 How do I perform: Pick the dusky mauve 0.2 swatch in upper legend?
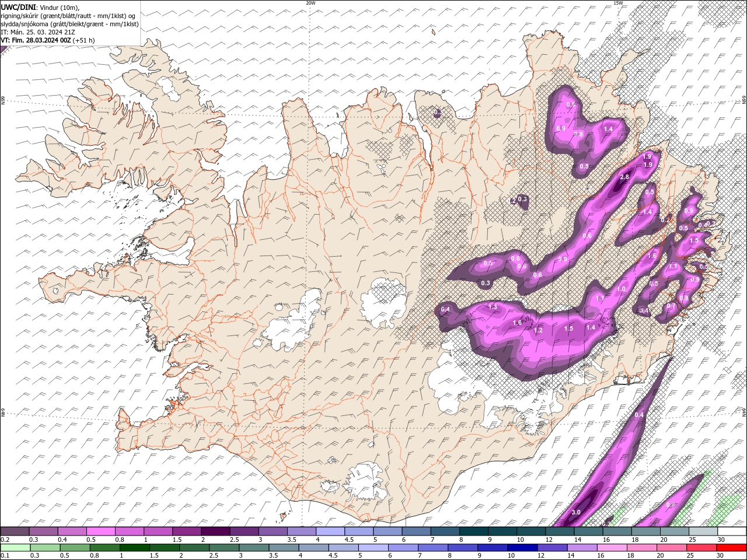click(x=15, y=531)
